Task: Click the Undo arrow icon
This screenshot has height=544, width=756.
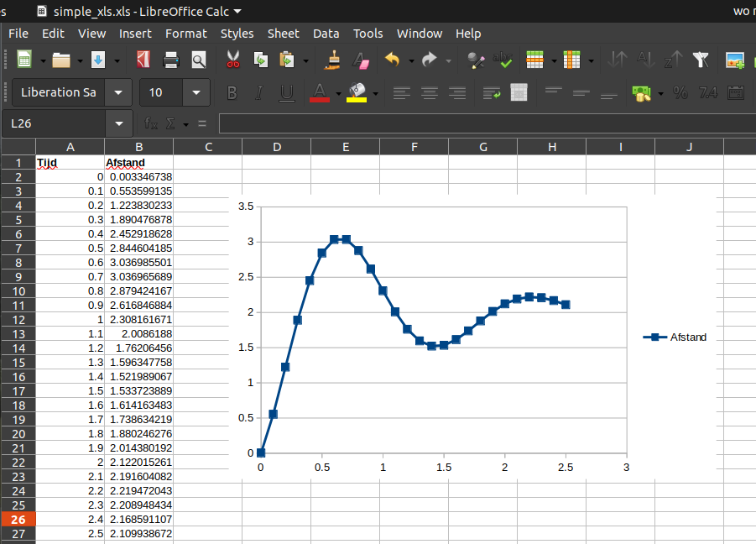Action: 392,60
